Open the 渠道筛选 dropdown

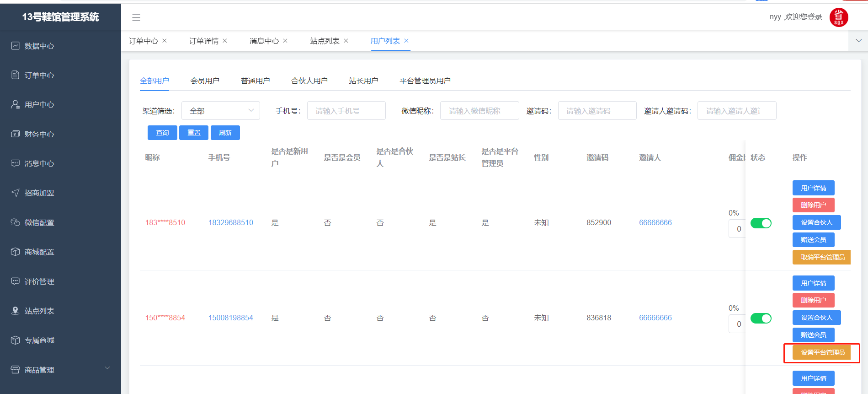point(221,111)
